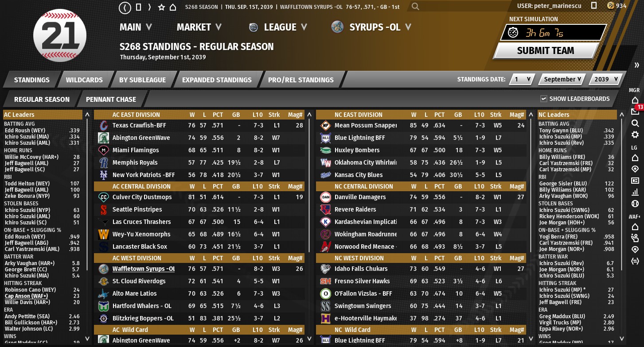Open the By Subleague tab
This screenshot has width=644, height=347.
142,80
